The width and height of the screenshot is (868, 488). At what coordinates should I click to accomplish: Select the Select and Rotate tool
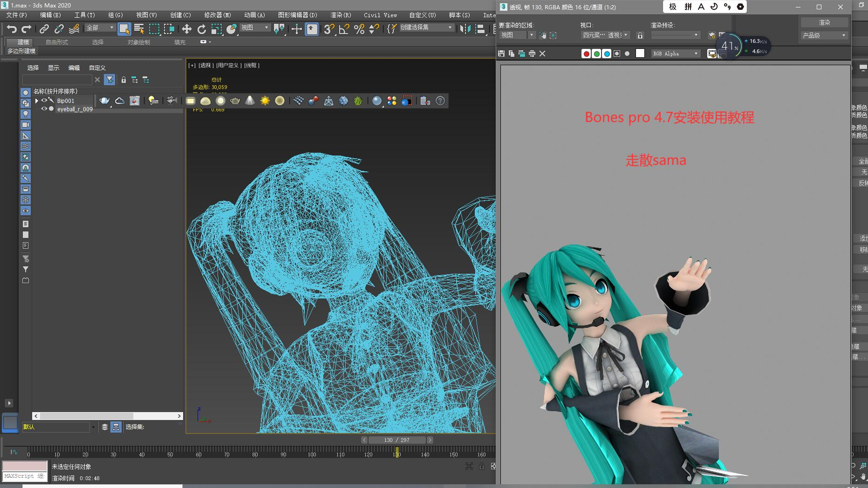click(x=201, y=29)
